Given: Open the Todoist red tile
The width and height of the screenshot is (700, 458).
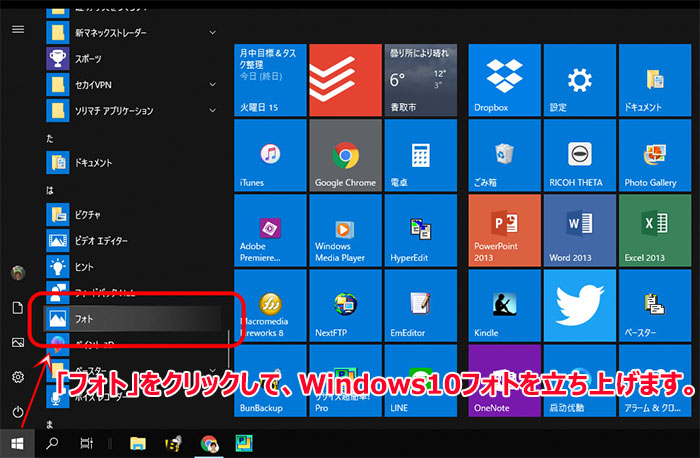Looking at the screenshot, I should coord(346,80).
